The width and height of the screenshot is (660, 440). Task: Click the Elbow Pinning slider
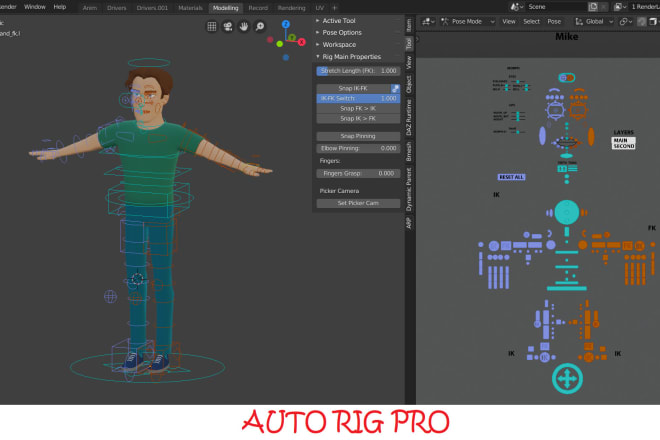tap(358, 148)
